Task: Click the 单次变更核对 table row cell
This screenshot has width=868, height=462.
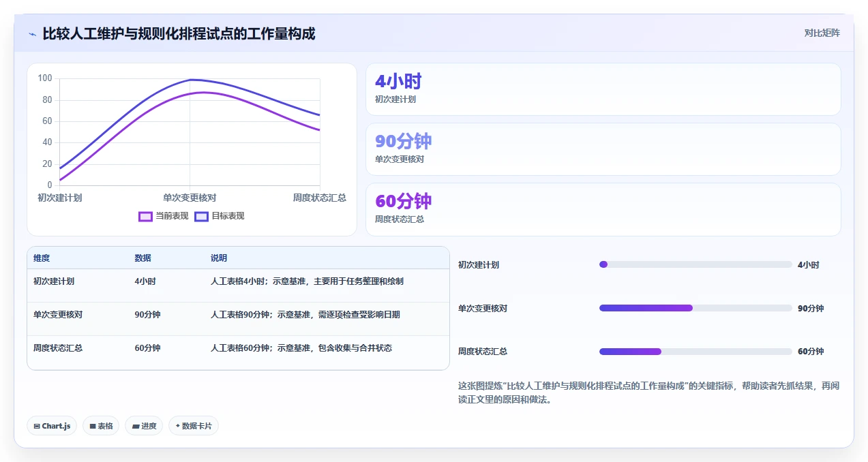Action: point(58,314)
